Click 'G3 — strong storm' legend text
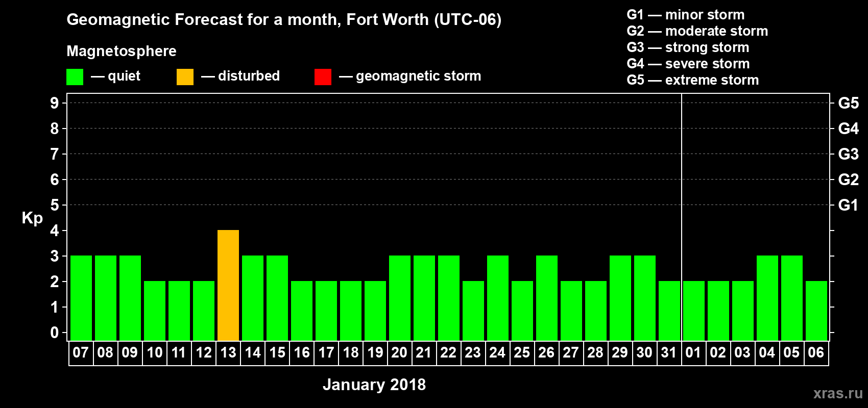The image size is (868, 408). click(688, 47)
